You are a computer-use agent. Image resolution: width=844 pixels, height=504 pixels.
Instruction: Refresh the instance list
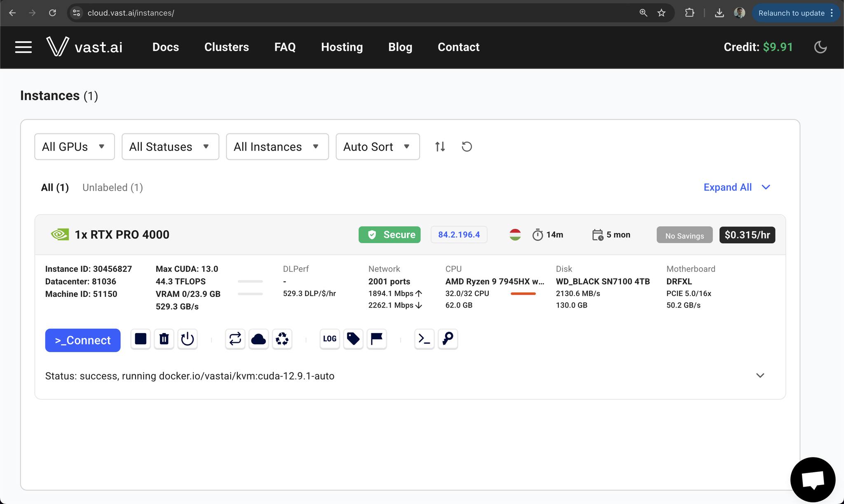pos(467,147)
